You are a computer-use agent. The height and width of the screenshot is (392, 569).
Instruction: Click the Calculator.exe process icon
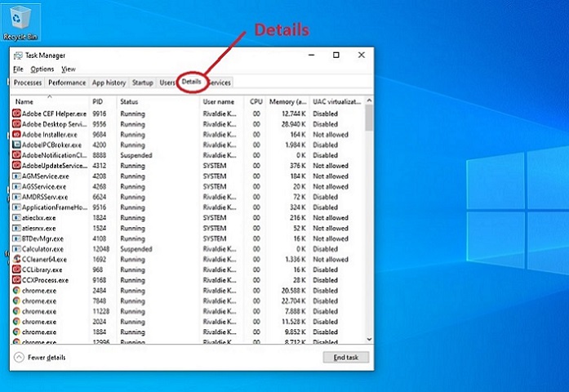coord(17,248)
